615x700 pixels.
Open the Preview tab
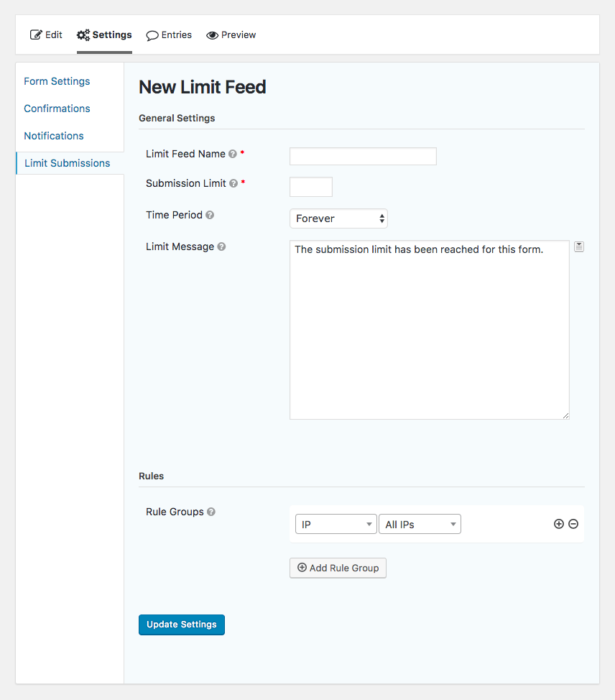[231, 34]
